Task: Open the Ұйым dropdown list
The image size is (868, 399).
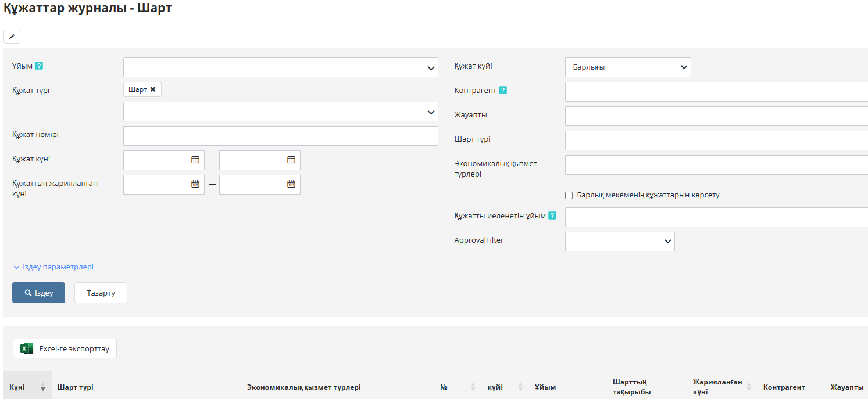Action: [280, 67]
